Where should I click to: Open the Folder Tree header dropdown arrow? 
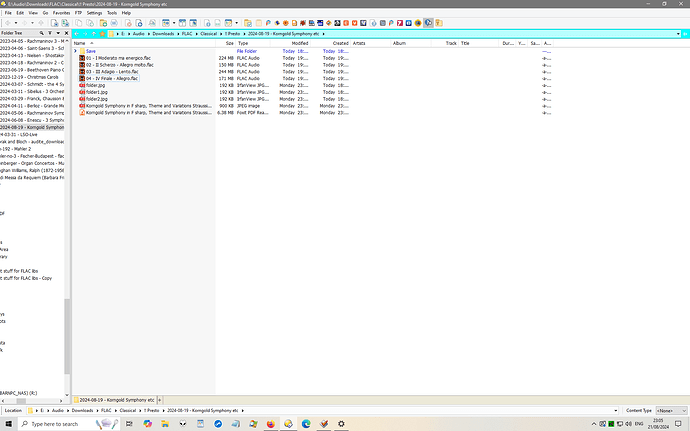(x=58, y=33)
